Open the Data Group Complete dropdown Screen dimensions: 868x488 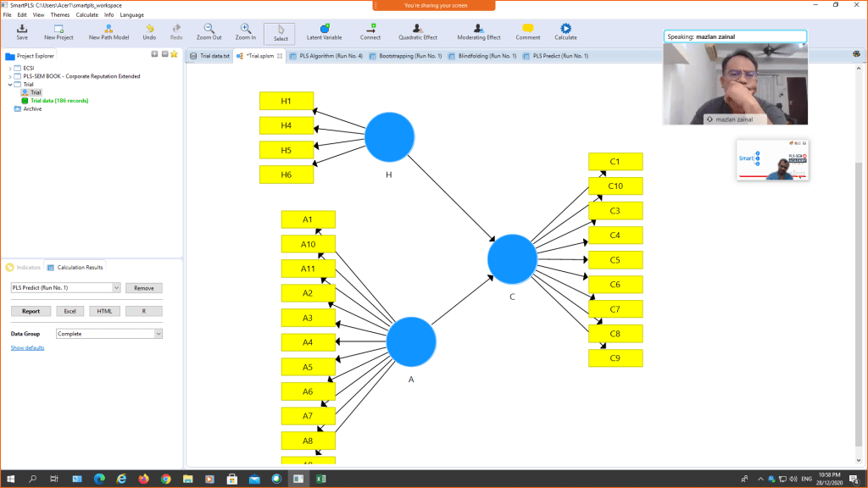158,334
